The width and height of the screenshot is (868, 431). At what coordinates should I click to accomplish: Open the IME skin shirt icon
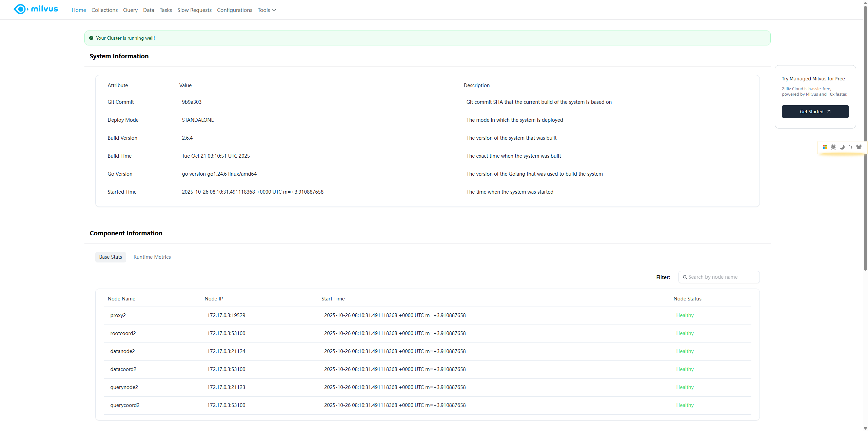tap(859, 147)
